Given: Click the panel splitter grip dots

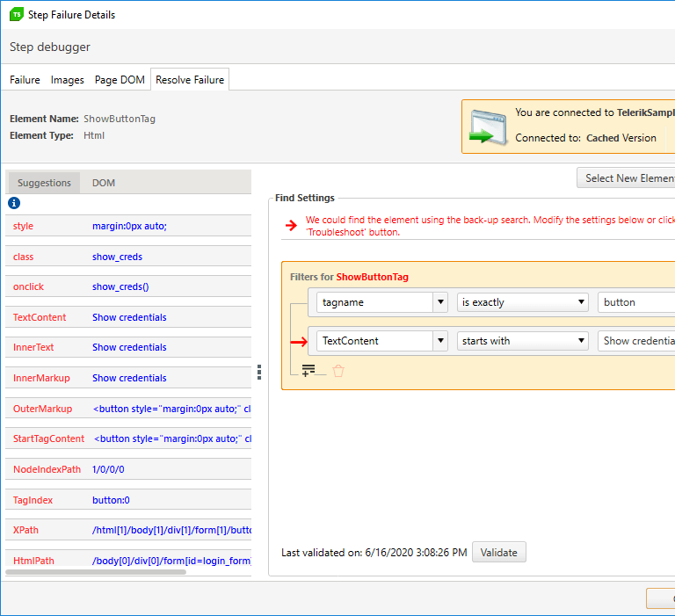Looking at the screenshot, I should 259,372.
